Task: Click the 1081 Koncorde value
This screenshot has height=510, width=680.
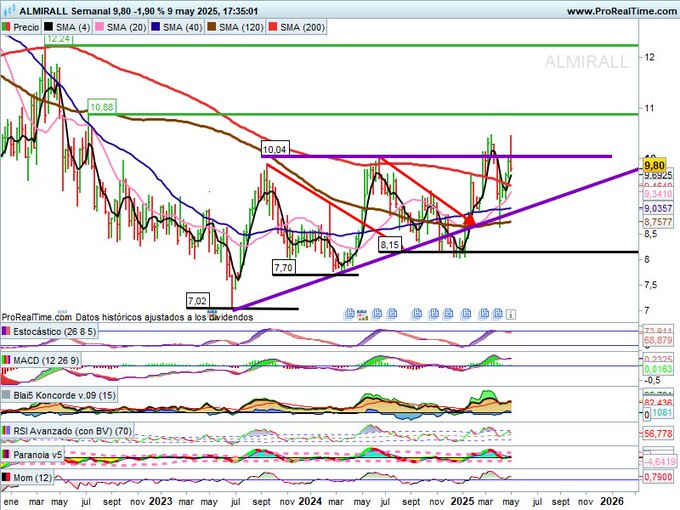Action: pyautogui.click(x=662, y=412)
